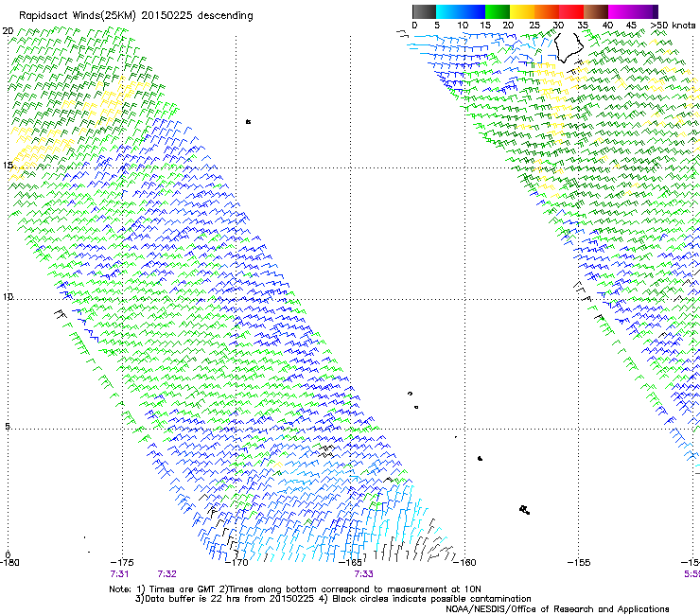Click the yellow 20-25 knots legend swatch
This screenshot has height=615, width=700.
(522, 11)
